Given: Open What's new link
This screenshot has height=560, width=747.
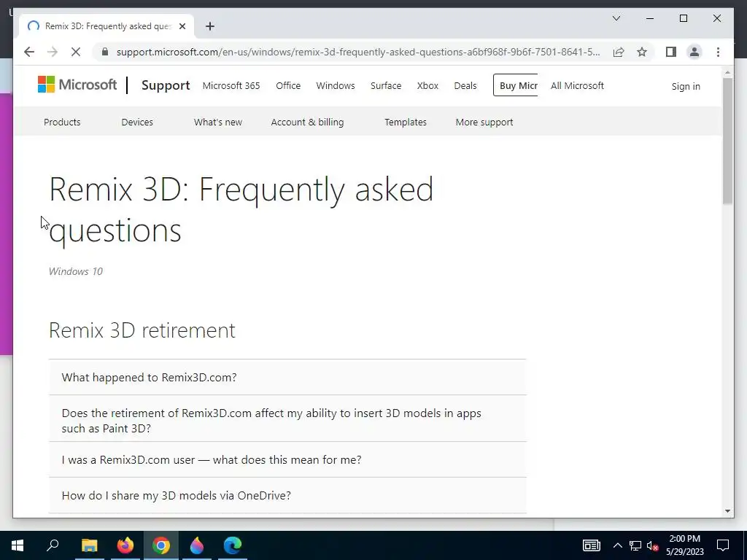Looking at the screenshot, I should pyautogui.click(x=217, y=122).
